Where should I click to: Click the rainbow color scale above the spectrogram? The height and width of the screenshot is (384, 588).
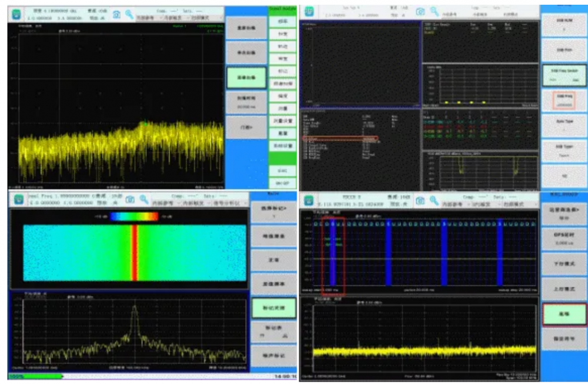click(134, 216)
